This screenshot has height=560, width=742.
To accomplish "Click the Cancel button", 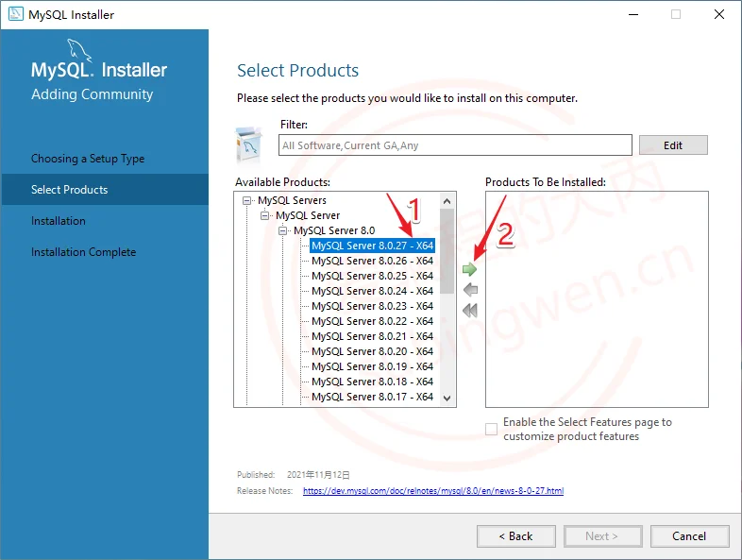I will click(x=689, y=536).
